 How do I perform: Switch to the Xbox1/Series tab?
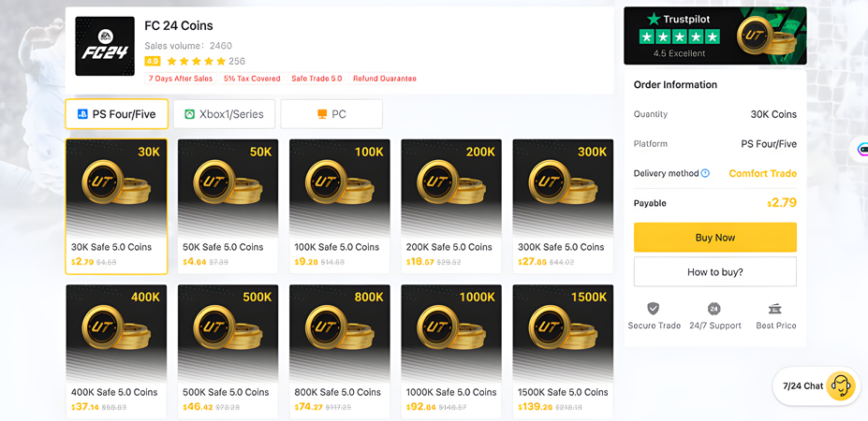[x=224, y=114]
